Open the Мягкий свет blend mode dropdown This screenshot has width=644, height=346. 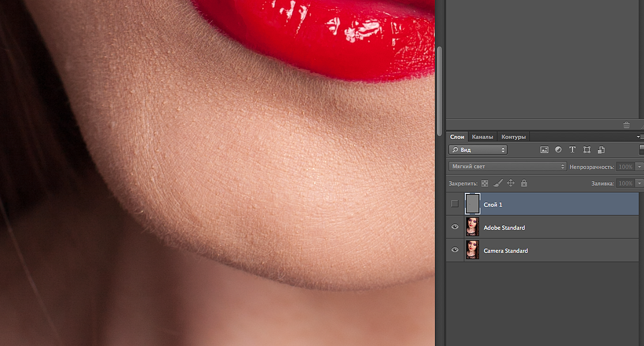[507, 166]
